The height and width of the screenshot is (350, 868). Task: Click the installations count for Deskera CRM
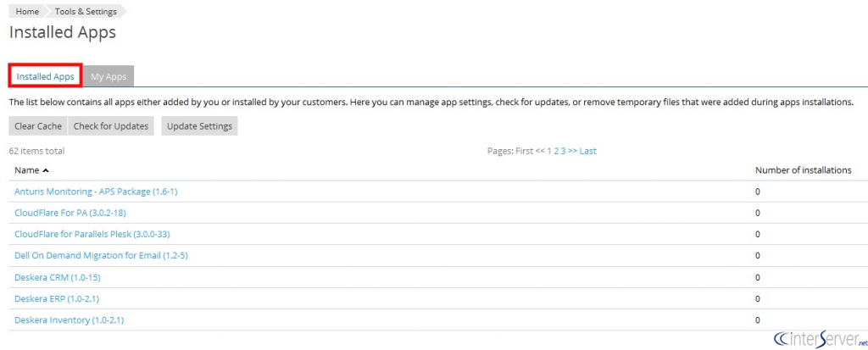point(758,277)
